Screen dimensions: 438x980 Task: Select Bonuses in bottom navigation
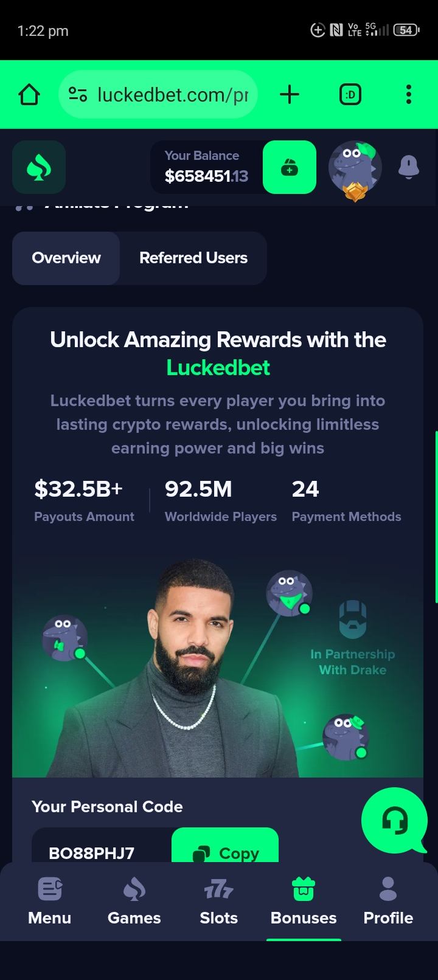304,901
